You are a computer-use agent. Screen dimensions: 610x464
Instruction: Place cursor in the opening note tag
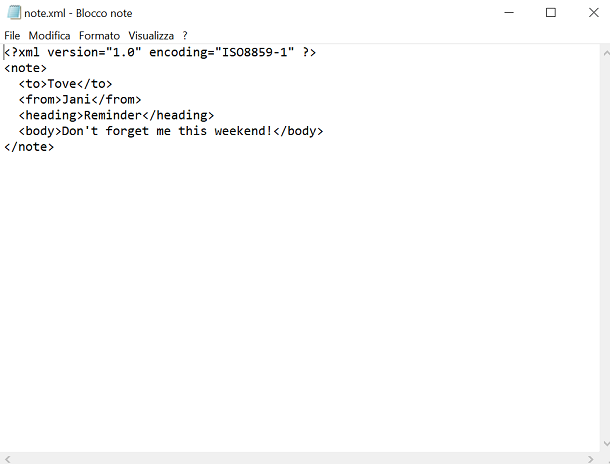click(25, 68)
